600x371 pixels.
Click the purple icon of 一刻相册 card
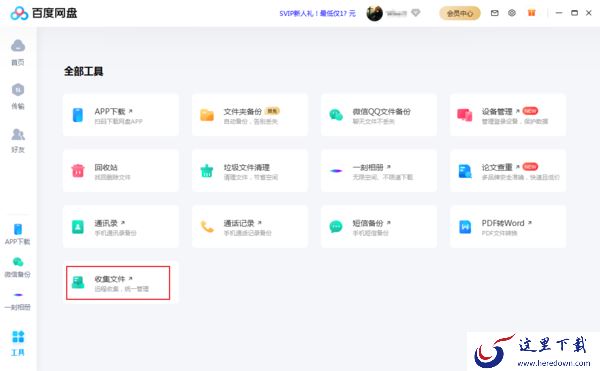pos(336,171)
